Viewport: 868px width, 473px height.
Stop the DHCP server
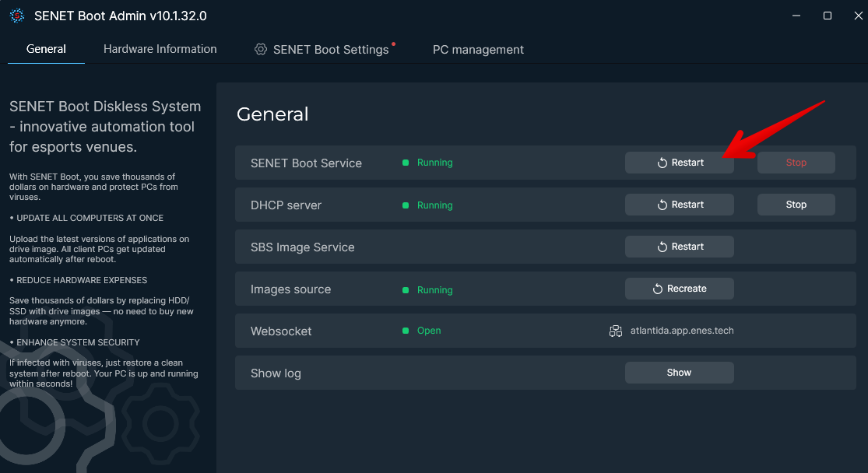coord(796,205)
